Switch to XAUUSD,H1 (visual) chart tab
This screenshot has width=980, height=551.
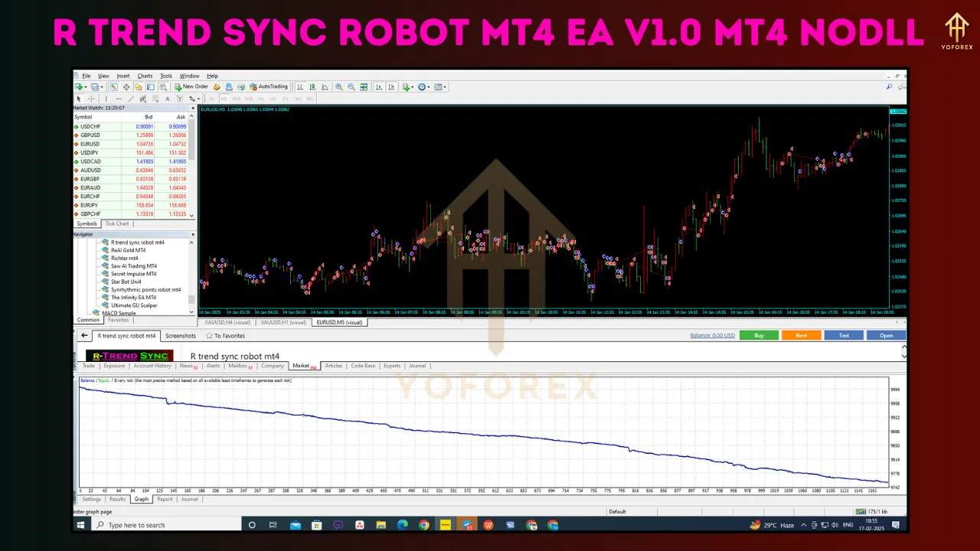(284, 322)
